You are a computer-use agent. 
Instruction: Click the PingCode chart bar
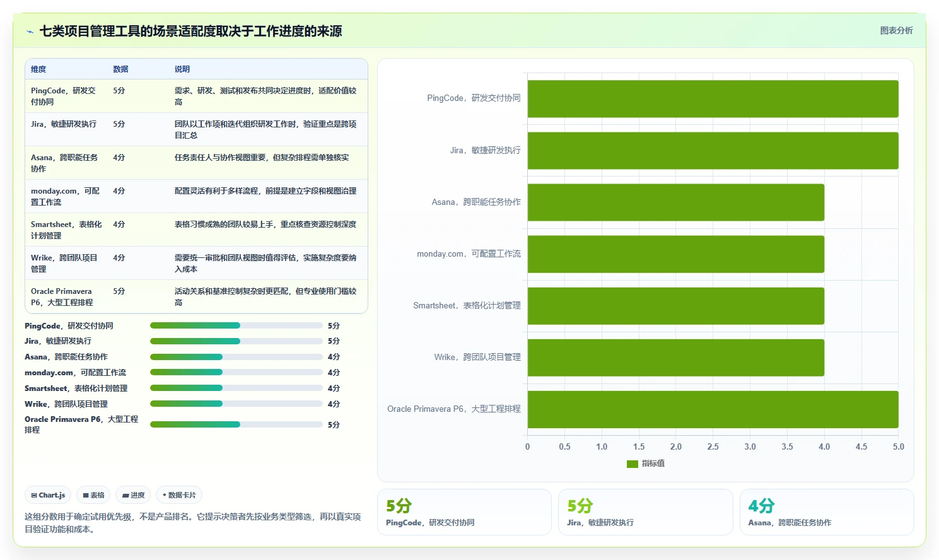(x=713, y=99)
